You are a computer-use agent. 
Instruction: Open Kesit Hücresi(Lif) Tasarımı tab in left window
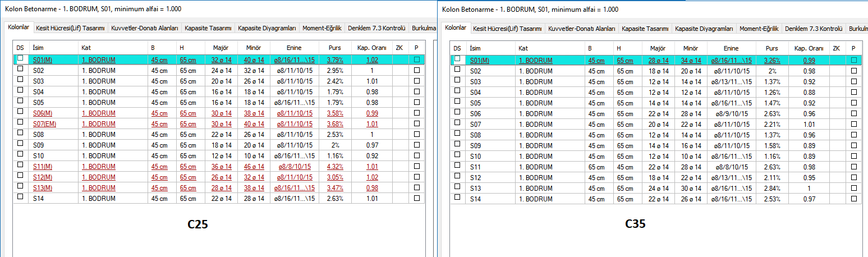pos(71,27)
